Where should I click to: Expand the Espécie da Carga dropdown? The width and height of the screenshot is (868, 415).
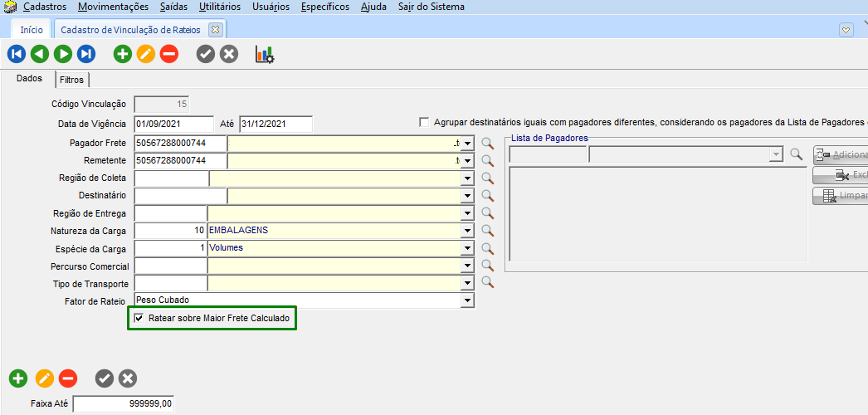[x=467, y=248]
